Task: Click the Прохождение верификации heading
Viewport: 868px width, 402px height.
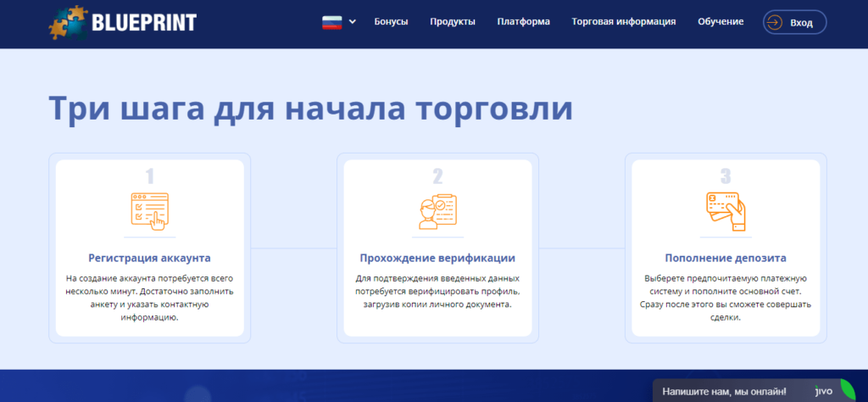Action: pyautogui.click(x=437, y=258)
